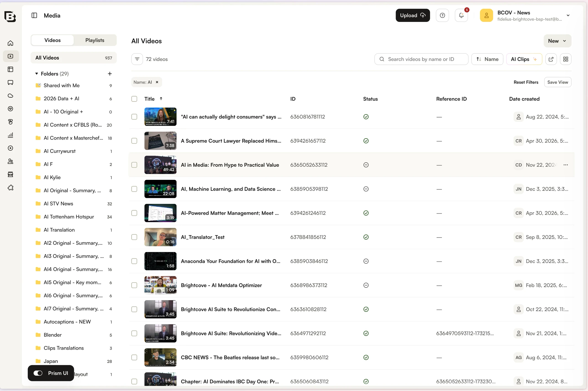Remove the Name: AI filter chip
The height and width of the screenshot is (391, 588).
click(x=157, y=82)
